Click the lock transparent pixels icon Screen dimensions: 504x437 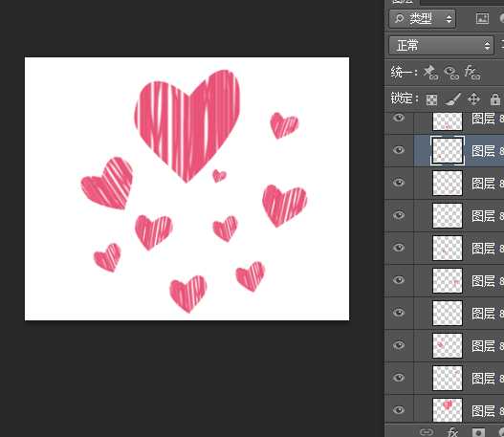[431, 99]
